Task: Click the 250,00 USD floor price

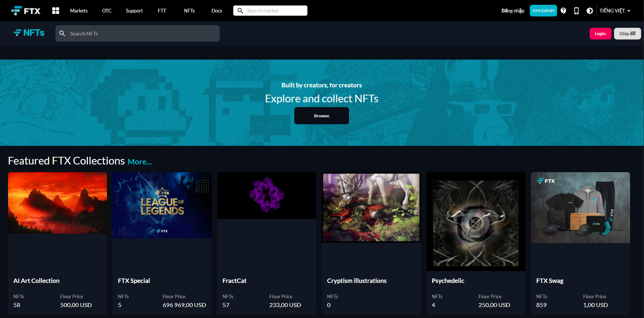Action: click(x=494, y=305)
